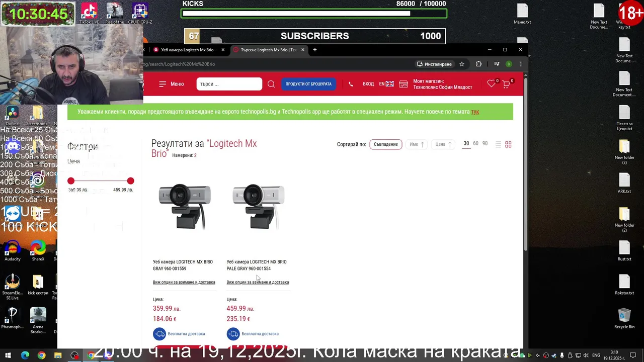Open browser extensions puzzle icon

point(479,64)
